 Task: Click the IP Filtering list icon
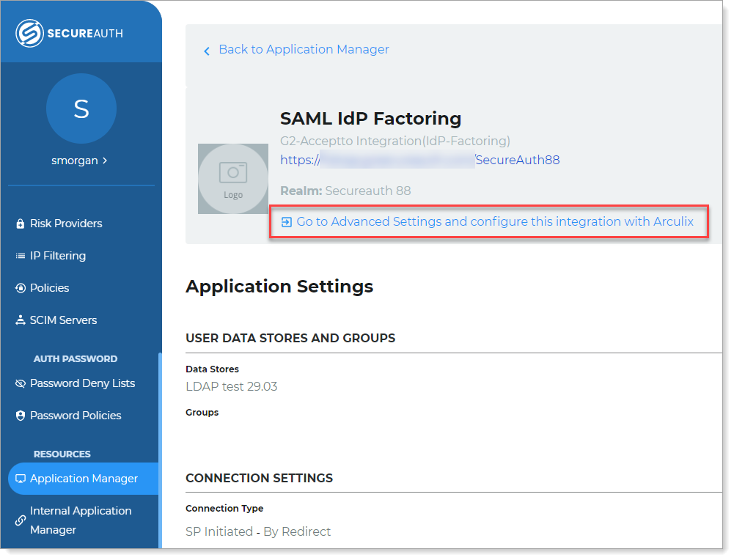[21, 256]
